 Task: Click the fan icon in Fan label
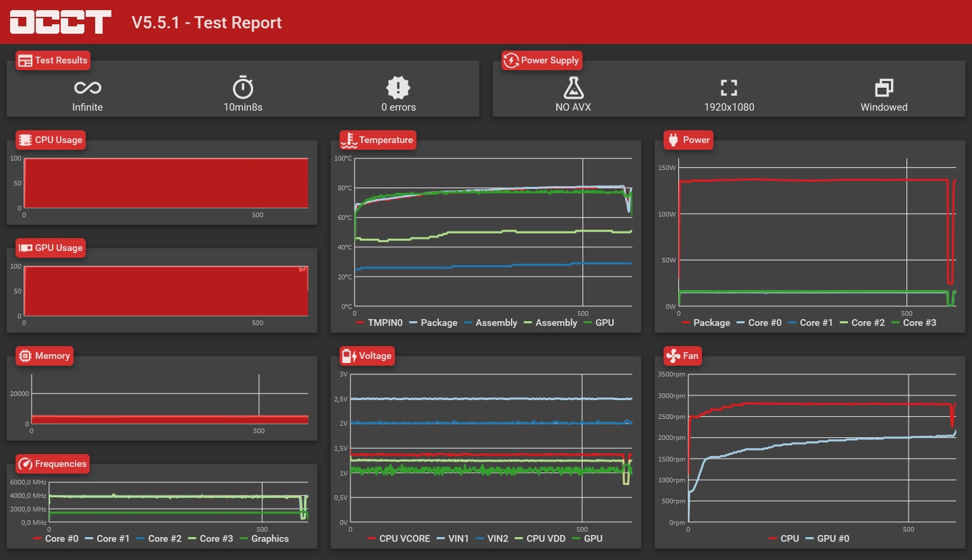click(x=673, y=356)
